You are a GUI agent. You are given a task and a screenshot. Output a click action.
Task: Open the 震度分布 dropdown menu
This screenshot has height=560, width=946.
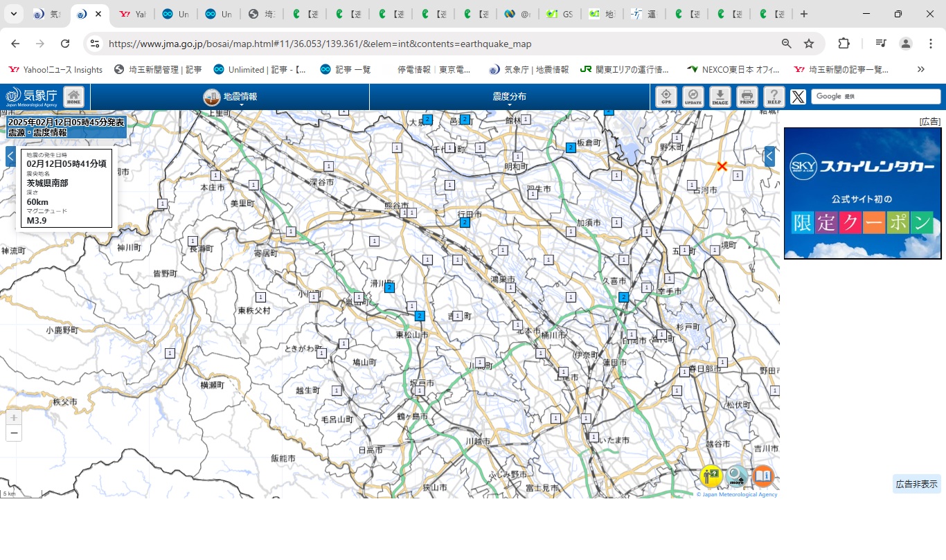click(x=509, y=97)
